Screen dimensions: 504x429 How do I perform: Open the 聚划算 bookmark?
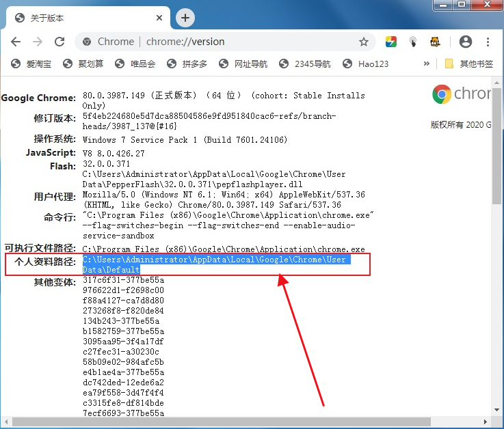83,64
